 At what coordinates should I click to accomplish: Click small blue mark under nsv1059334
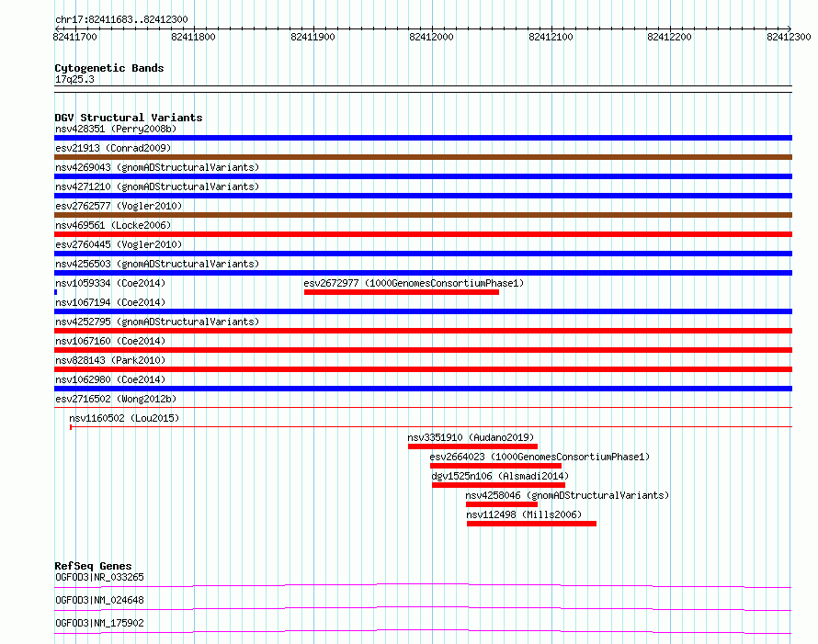(x=55, y=292)
